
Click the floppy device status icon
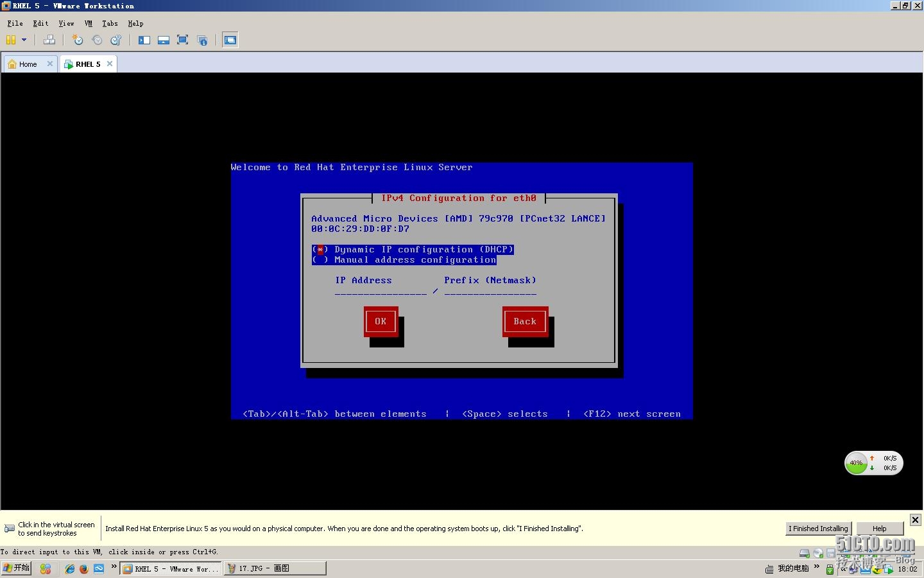[x=831, y=553]
